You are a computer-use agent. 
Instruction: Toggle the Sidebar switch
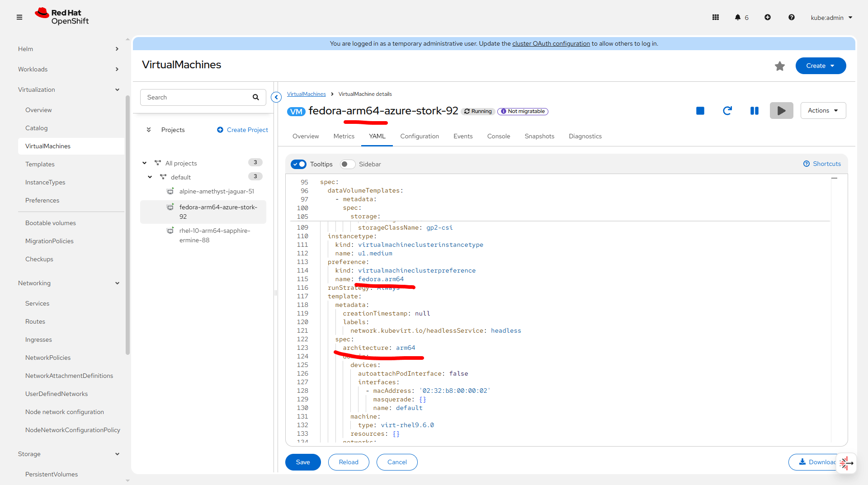coord(348,164)
